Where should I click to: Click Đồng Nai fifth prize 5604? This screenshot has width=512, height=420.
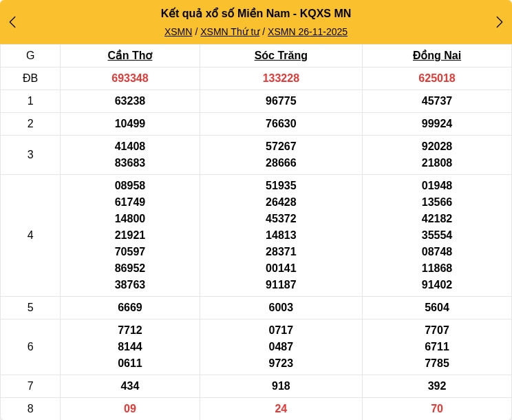[437, 308]
